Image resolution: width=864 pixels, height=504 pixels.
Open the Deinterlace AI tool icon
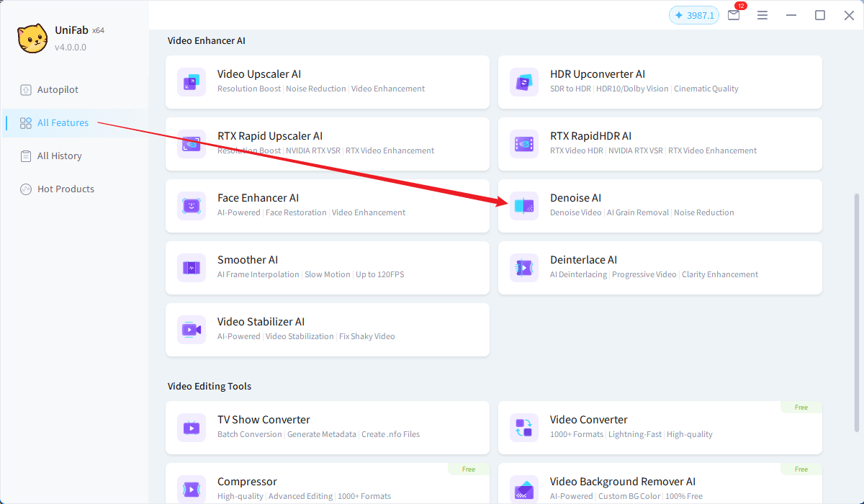523,267
